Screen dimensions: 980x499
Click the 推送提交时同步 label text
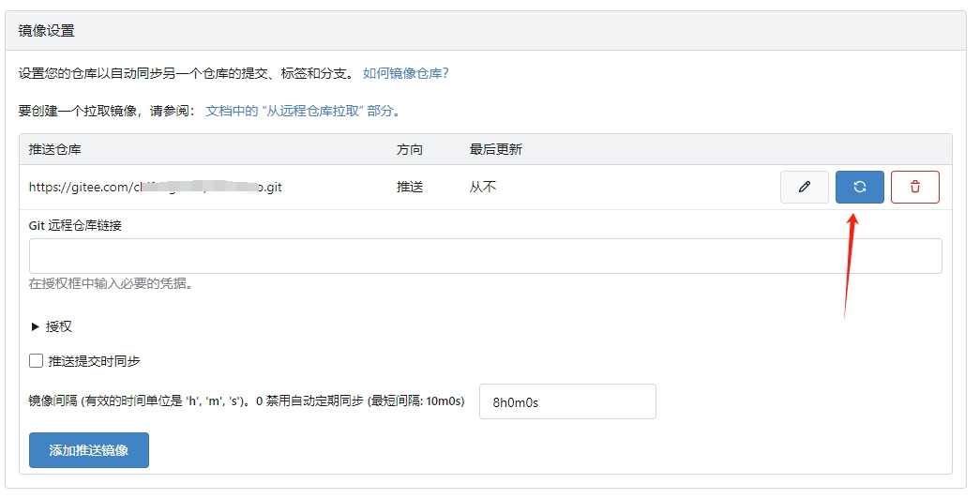click(95, 361)
